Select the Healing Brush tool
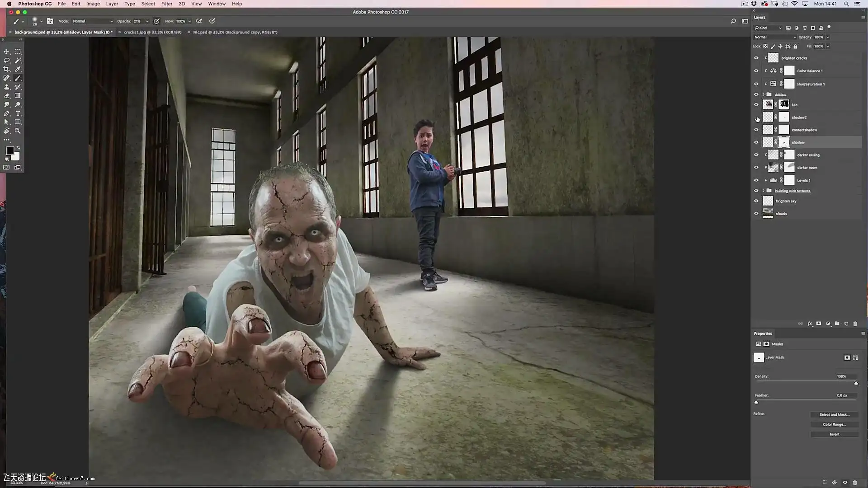 pyautogui.click(x=7, y=78)
